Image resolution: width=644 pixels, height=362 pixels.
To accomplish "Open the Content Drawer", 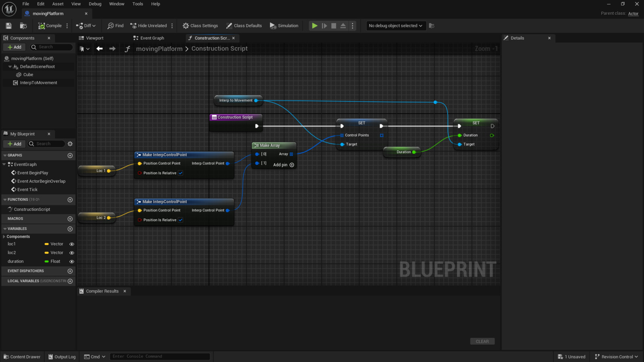I will pos(22,357).
